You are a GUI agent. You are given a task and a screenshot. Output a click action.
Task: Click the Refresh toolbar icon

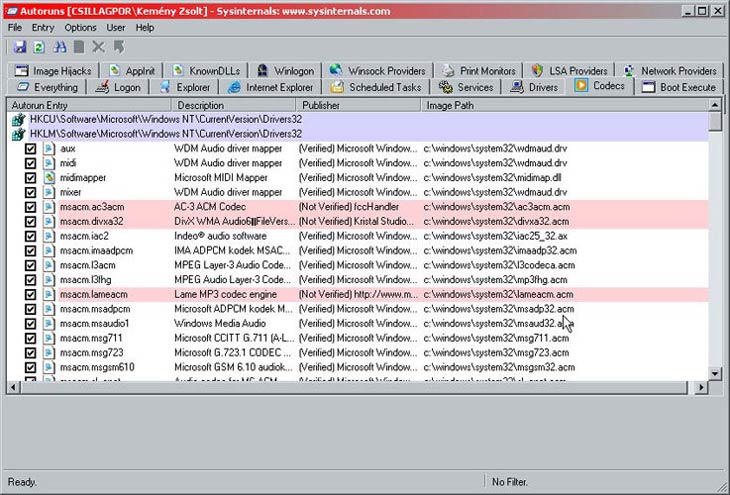(38, 46)
